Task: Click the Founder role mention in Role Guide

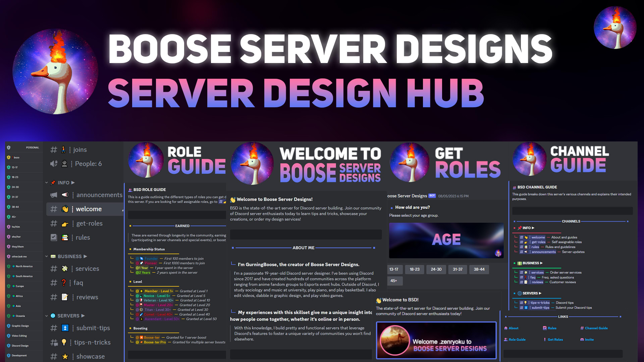Action: (x=147, y=258)
